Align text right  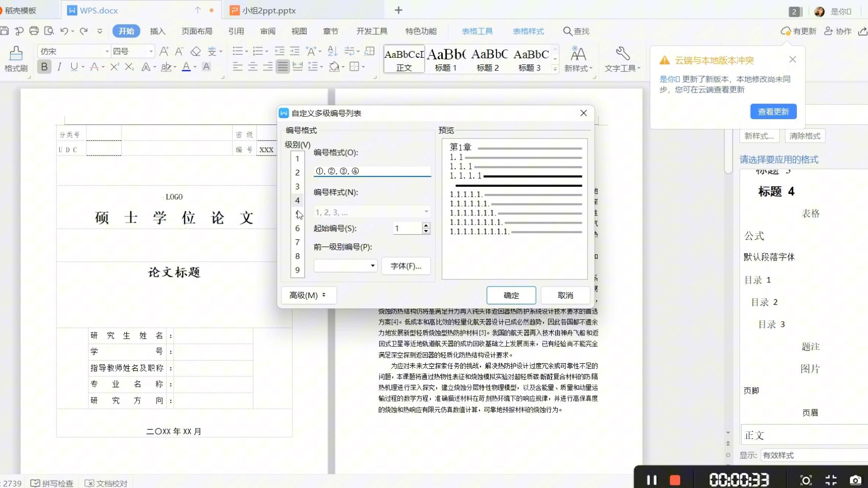[268, 66]
